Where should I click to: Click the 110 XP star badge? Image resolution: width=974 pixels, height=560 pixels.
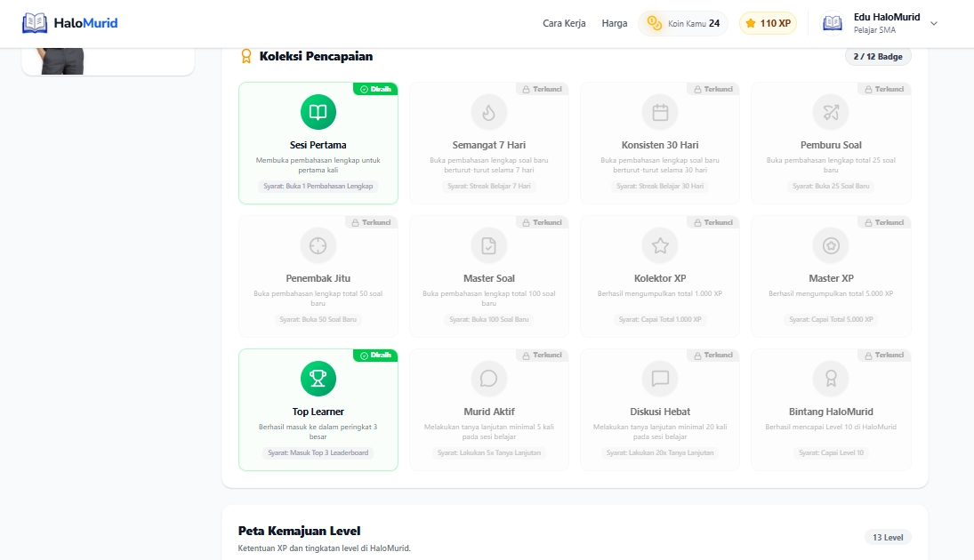tap(768, 24)
